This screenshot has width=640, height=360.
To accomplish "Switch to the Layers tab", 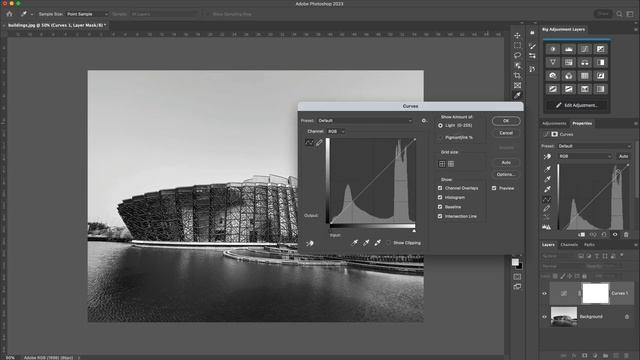I will (x=548, y=244).
